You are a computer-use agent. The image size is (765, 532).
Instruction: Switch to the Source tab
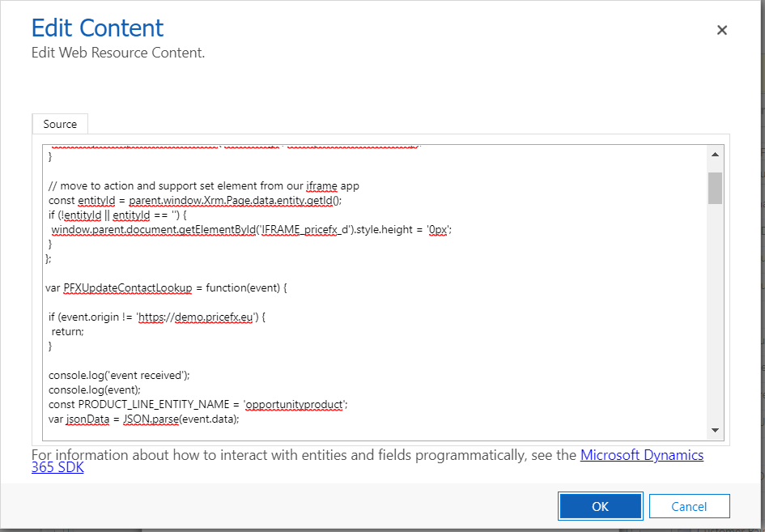coord(59,124)
